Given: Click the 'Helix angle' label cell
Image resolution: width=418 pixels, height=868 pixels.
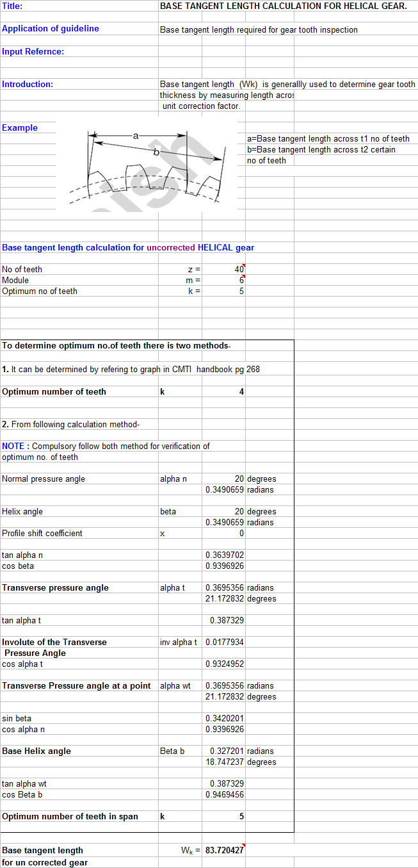Looking at the screenshot, I should 22,511.
